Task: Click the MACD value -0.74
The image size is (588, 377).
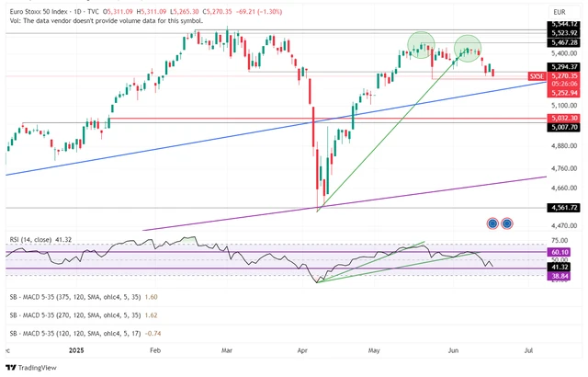Action: click(153, 333)
